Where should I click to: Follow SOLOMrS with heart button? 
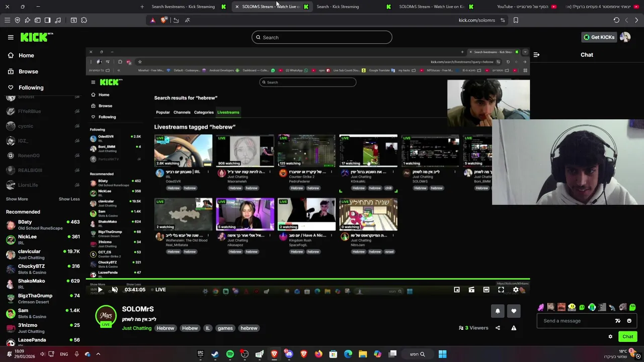click(x=514, y=311)
